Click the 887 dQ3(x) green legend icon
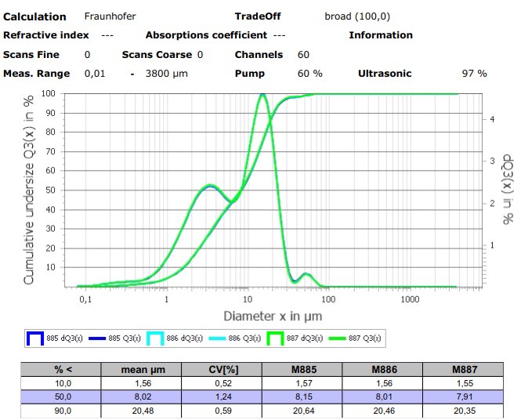 [275, 339]
